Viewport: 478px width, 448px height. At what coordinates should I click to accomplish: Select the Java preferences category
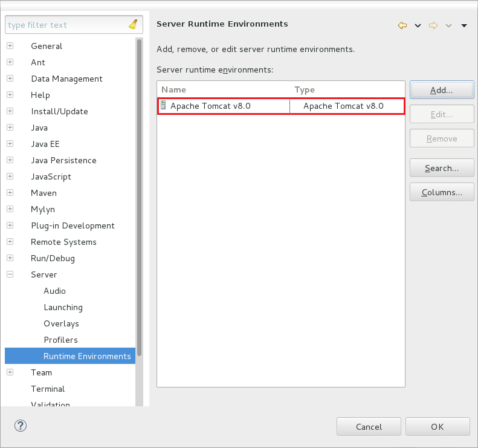(39, 128)
